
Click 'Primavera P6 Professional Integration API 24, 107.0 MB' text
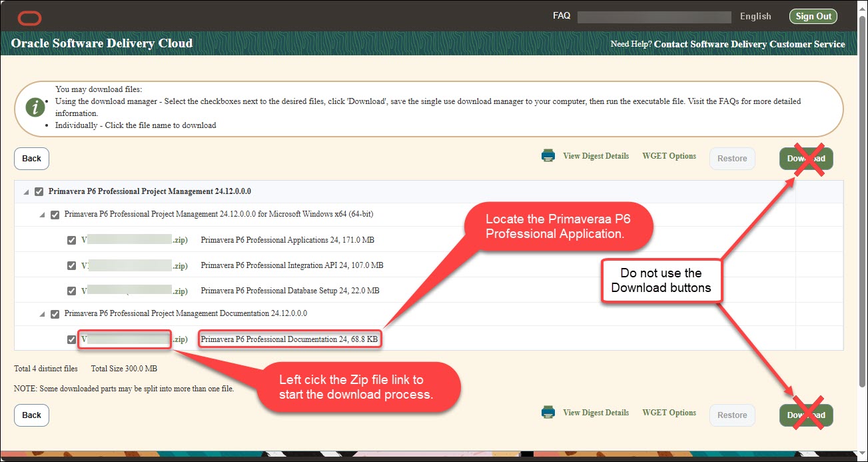(292, 265)
